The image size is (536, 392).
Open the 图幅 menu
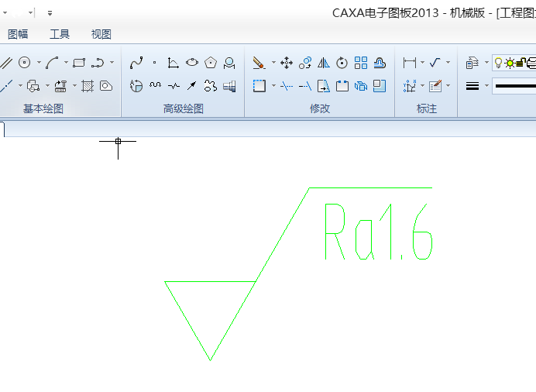point(18,34)
